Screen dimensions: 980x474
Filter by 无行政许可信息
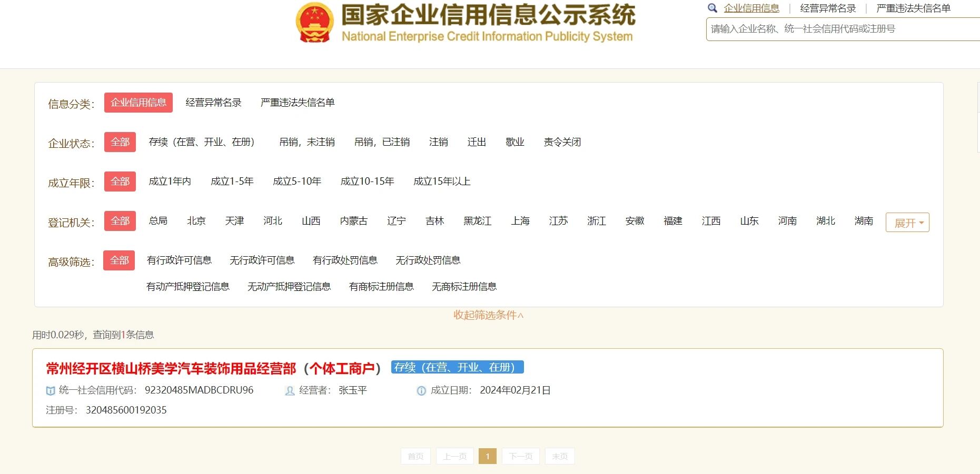(x=262, y=260)
